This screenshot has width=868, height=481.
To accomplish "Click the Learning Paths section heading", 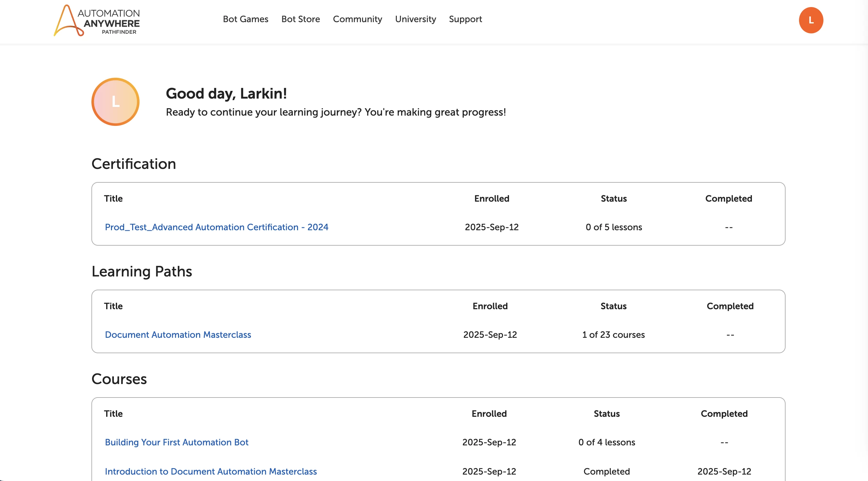I will [142, 272].
